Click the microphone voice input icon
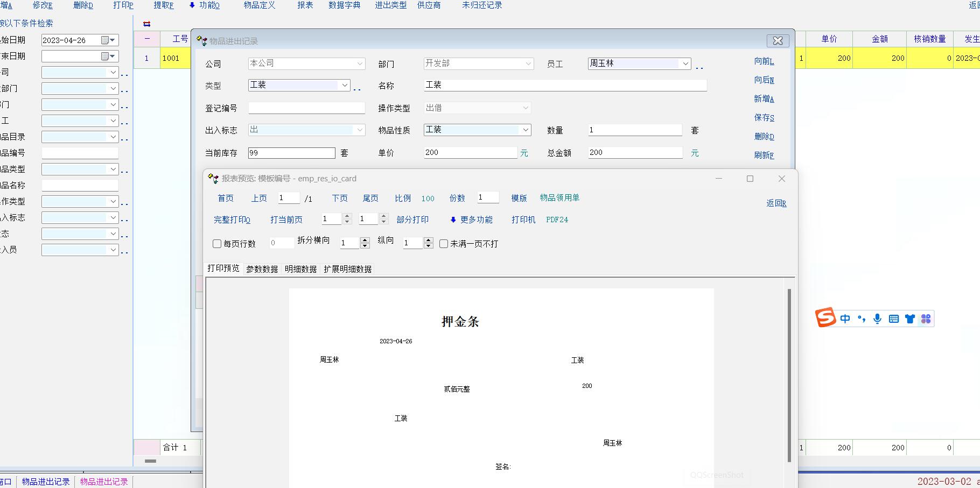This screenshot has height=488, width=980. pos(877,319)
